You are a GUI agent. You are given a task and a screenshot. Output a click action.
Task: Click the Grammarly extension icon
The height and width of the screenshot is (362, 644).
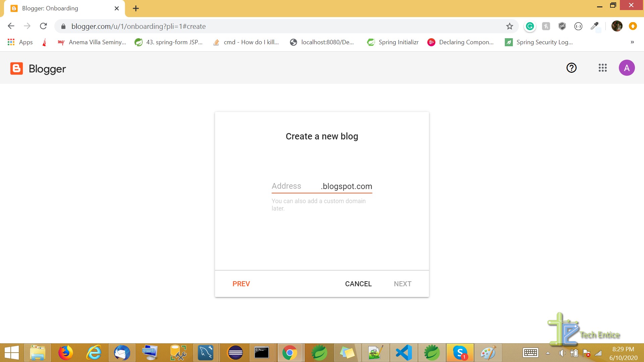click(529, 26)
